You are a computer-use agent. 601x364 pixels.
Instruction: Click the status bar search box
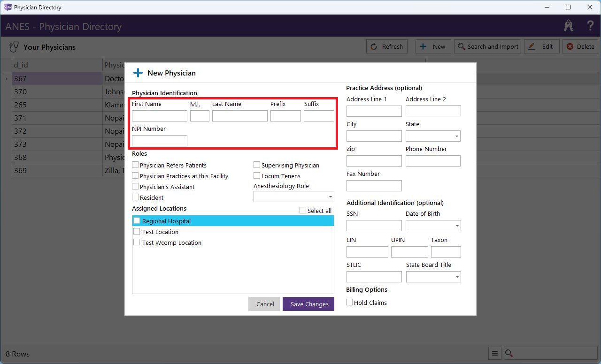click(551, 354)
